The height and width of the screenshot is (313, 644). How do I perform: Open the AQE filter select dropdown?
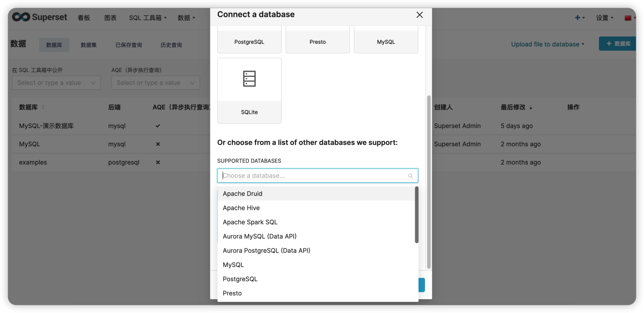pos(156,83)
